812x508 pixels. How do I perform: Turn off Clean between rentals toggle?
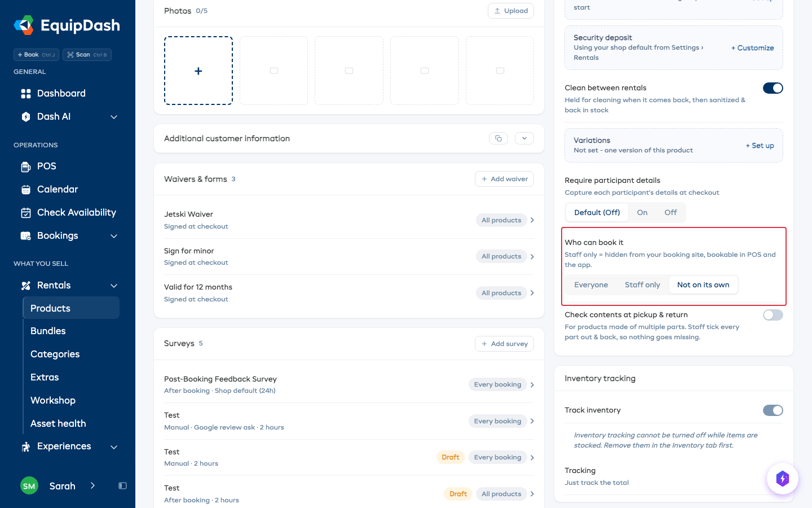[x=773, y=88]
